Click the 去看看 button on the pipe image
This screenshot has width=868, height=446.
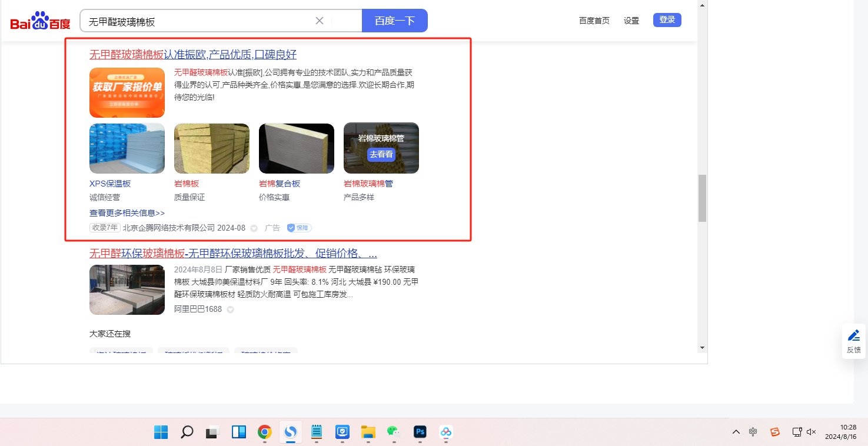click(x=381, y=154)
